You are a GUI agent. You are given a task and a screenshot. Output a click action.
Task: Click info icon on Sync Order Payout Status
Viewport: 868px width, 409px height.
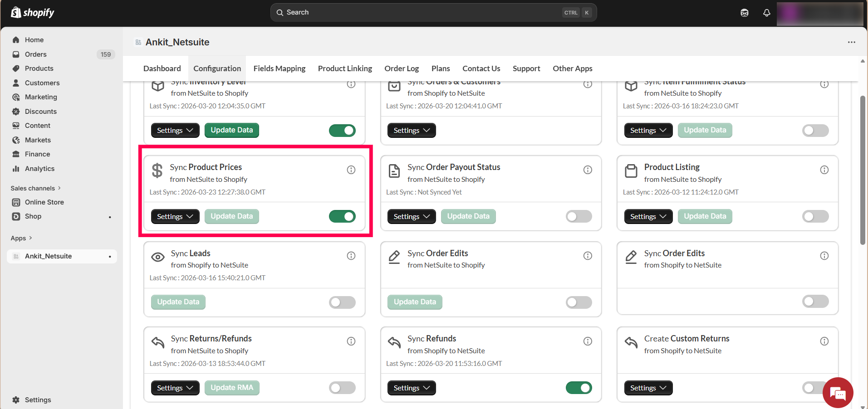[x=588, y=170]
